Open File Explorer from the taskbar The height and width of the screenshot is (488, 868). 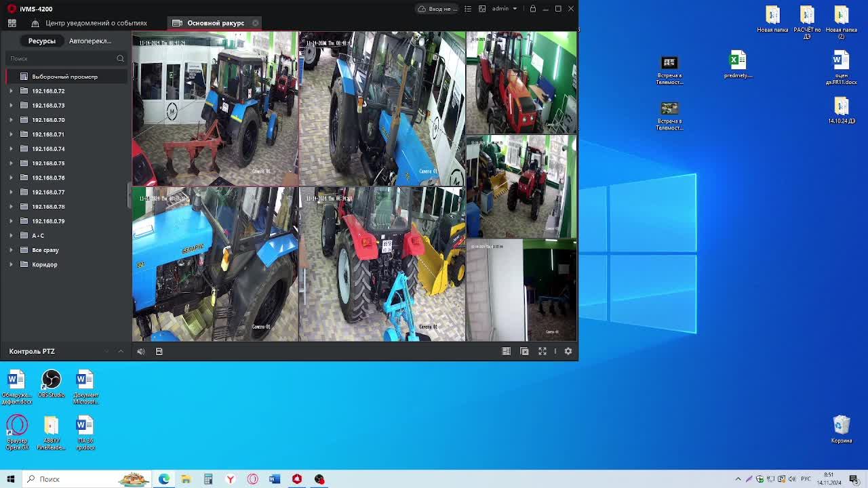click(186, 479)
